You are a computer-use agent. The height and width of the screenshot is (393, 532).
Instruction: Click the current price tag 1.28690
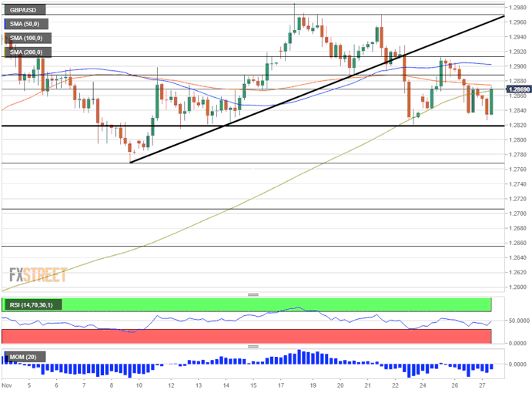point(519,89)
